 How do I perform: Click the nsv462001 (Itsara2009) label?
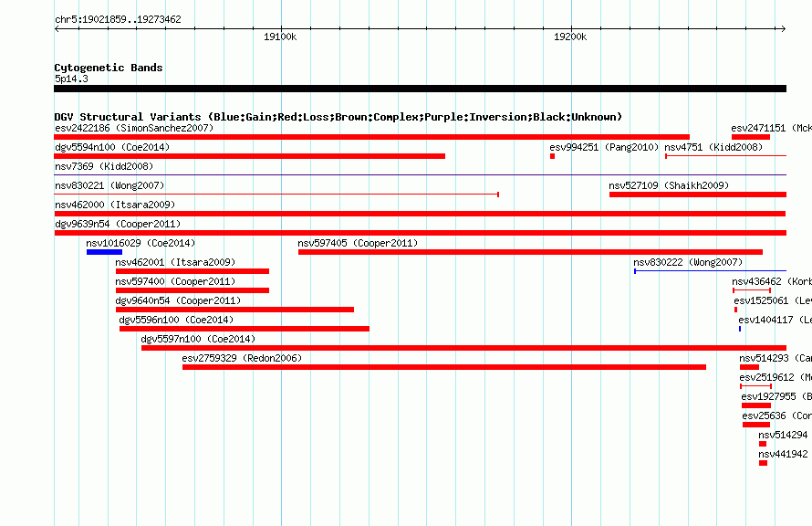(175, 262)
